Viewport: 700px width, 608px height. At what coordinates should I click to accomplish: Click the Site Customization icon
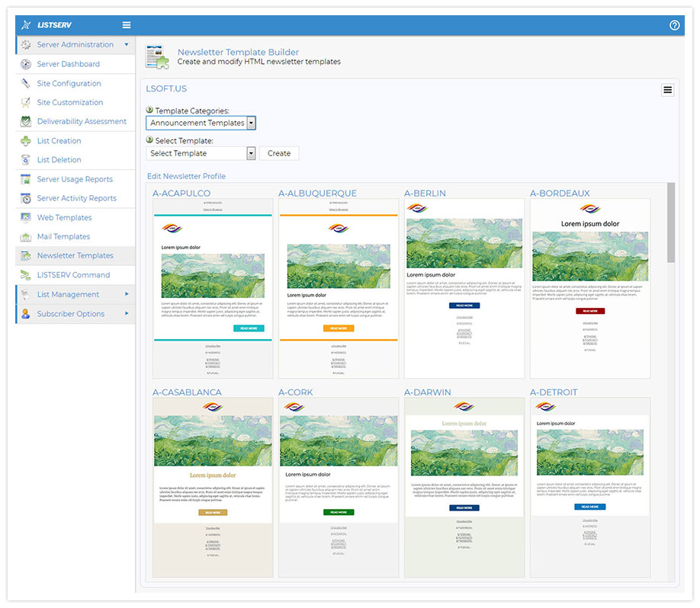pyautogui.click(x=26, y=103)
